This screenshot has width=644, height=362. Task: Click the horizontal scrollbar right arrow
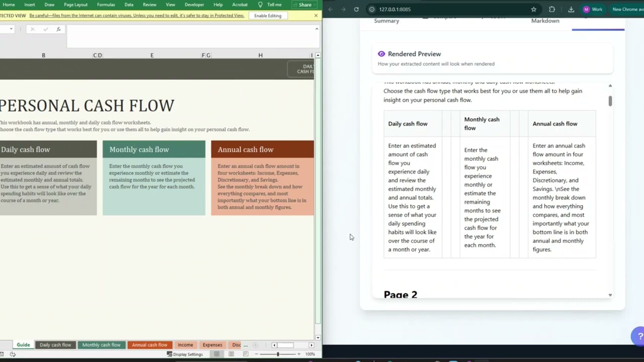(x=311, y=345)
